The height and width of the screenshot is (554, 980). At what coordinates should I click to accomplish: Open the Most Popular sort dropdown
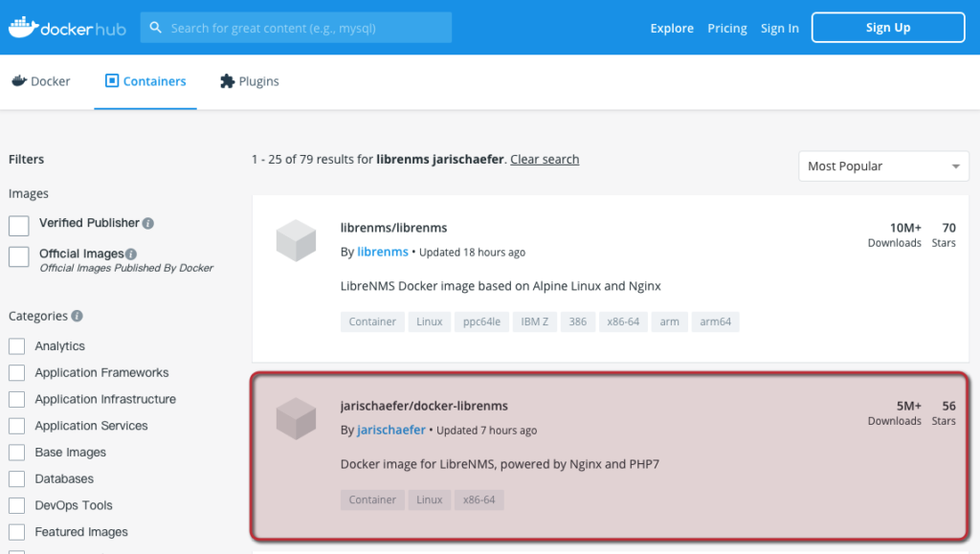883,166
